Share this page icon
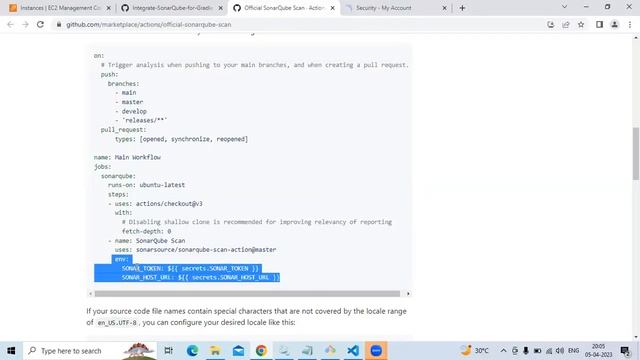 [x=566, y=24]
